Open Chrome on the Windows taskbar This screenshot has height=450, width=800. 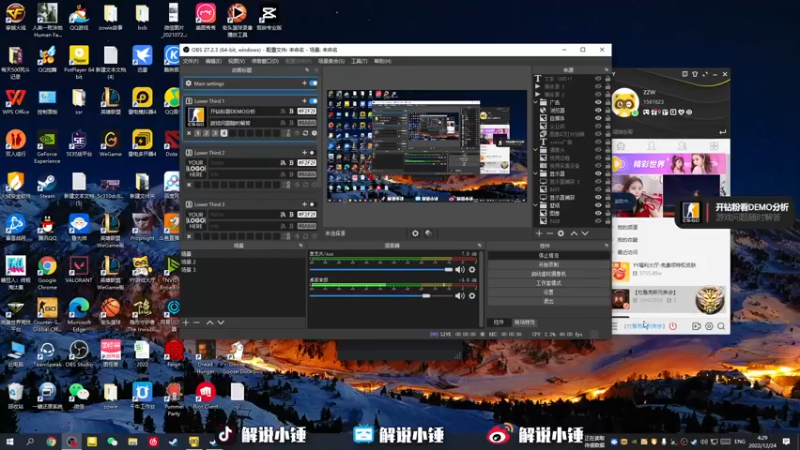pos(51,441)
